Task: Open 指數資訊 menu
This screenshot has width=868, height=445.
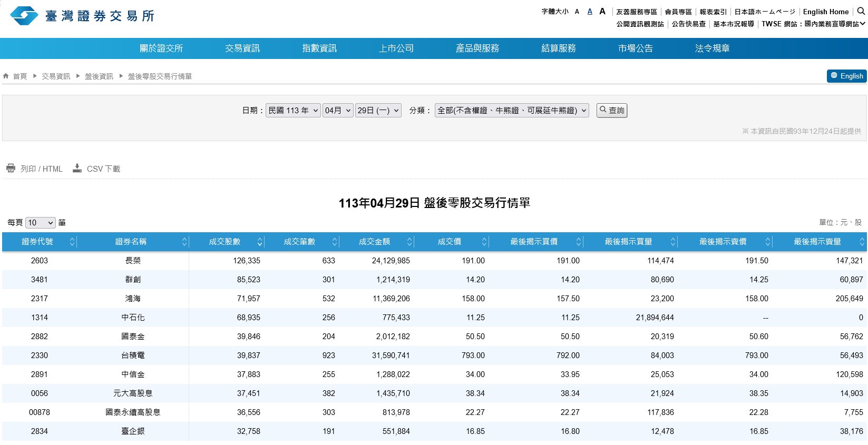Action: click(319, 48)
